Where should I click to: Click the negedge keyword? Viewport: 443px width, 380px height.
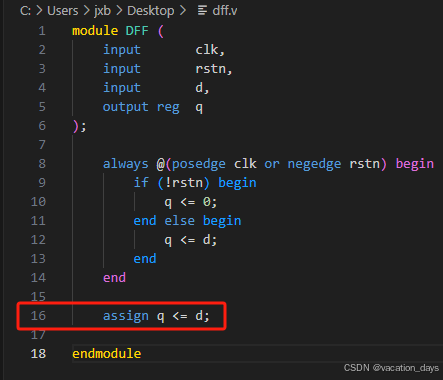[x=314, y=164]
